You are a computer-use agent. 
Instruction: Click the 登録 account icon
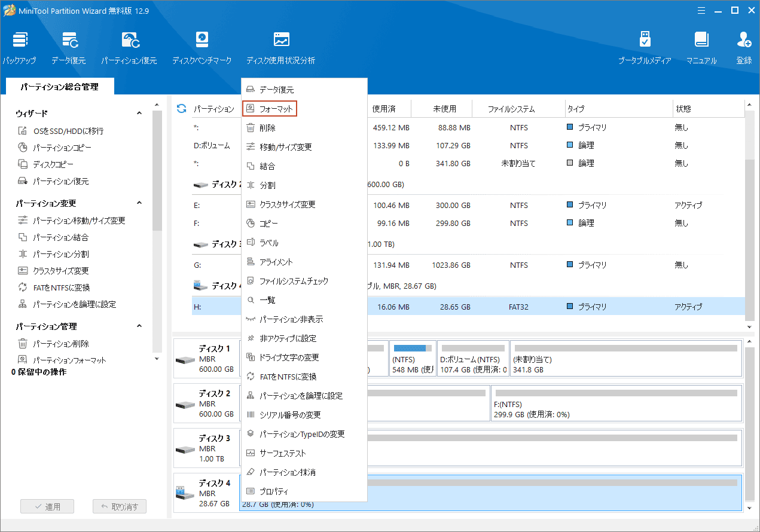(744, 48)
